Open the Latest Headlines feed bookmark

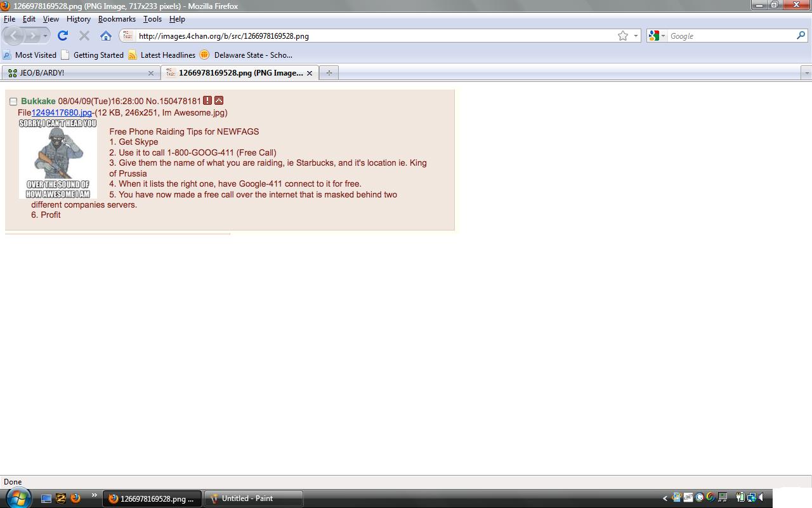[162, 55]
